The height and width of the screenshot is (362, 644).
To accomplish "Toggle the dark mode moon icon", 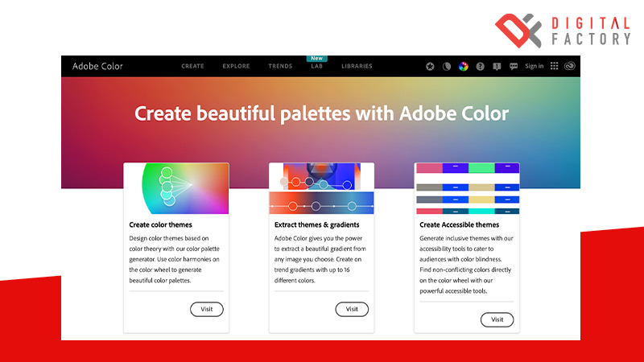I will click(447, 66).
